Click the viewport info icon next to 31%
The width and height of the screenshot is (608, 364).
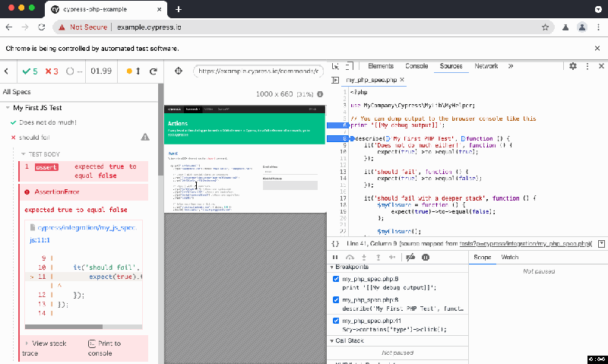tap(320, 93)
